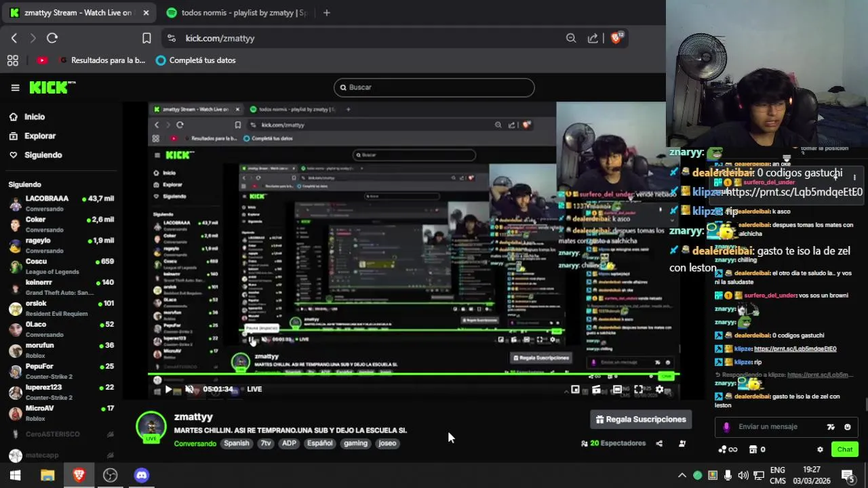Open browser share icon in address bar
868x488 pixels.
point(593,39)
